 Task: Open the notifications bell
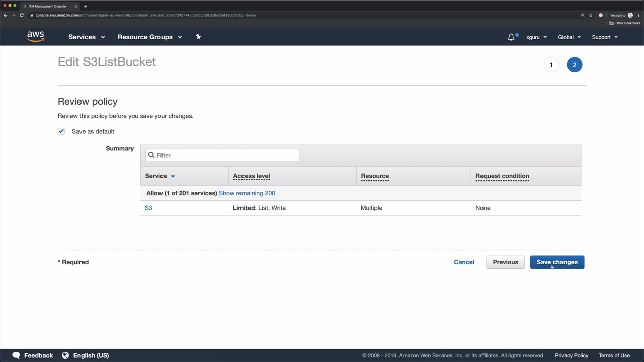[511, 37]
